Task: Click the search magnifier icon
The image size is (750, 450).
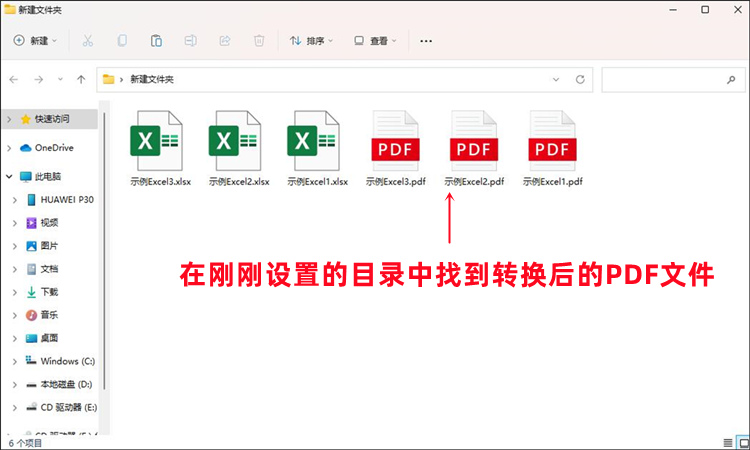Action: point(731,79)
